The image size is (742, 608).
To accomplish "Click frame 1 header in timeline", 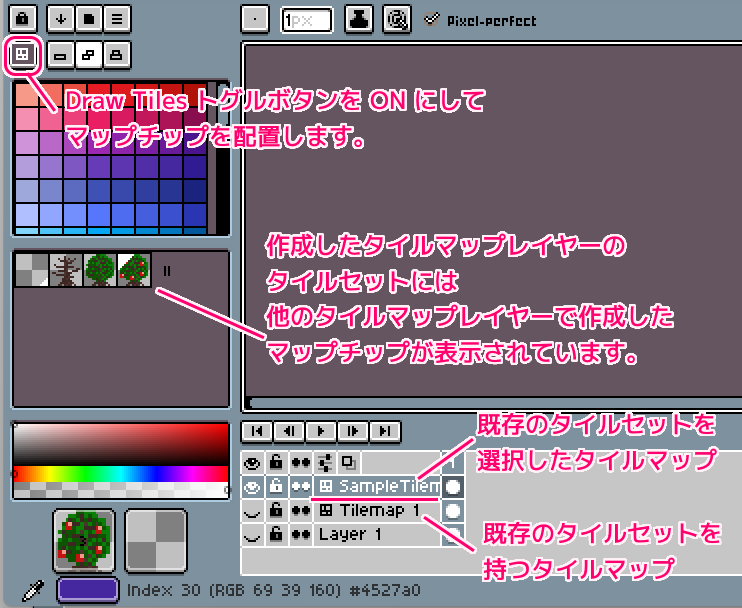I will [453, 463].
